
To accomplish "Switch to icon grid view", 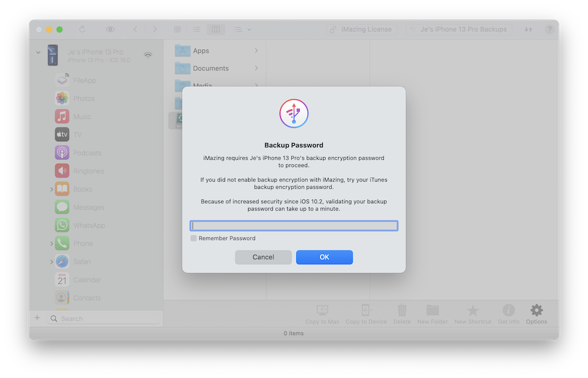I will [x=177, y=29].
